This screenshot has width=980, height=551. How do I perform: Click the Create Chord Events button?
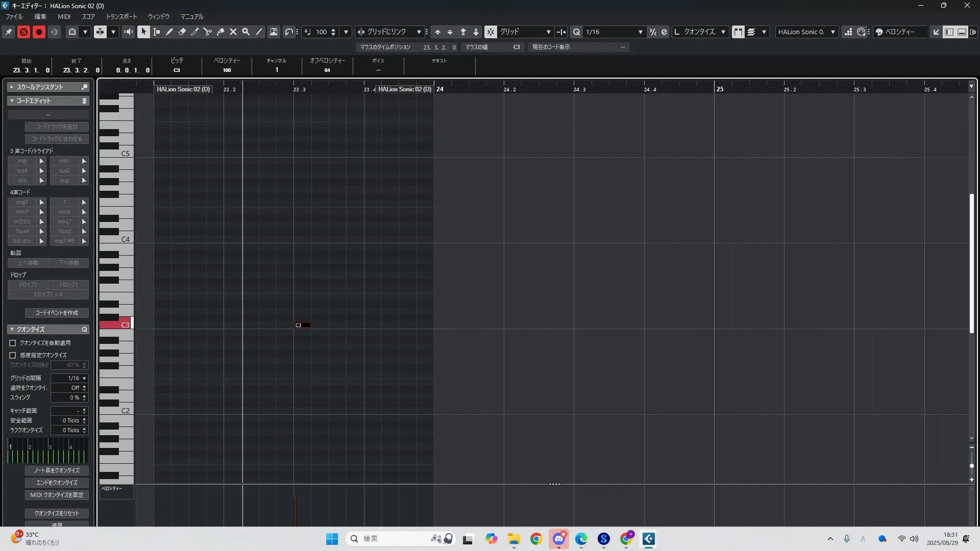pyautogui.click(x=57, y=313)
